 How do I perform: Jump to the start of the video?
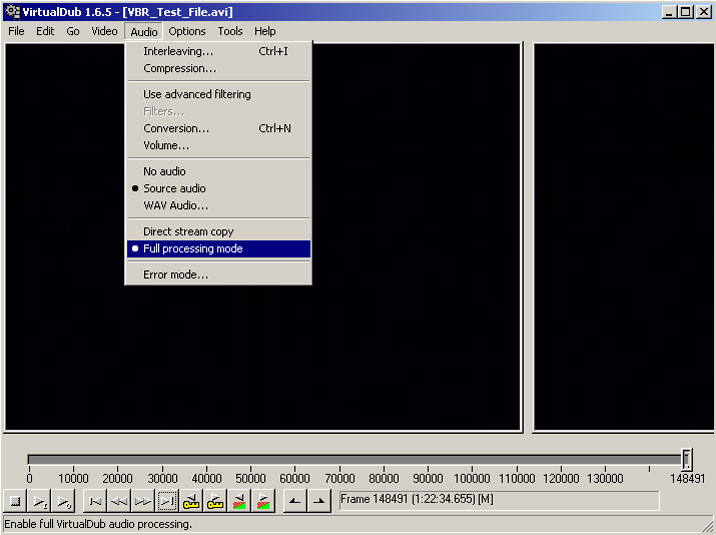click(95, 501)
